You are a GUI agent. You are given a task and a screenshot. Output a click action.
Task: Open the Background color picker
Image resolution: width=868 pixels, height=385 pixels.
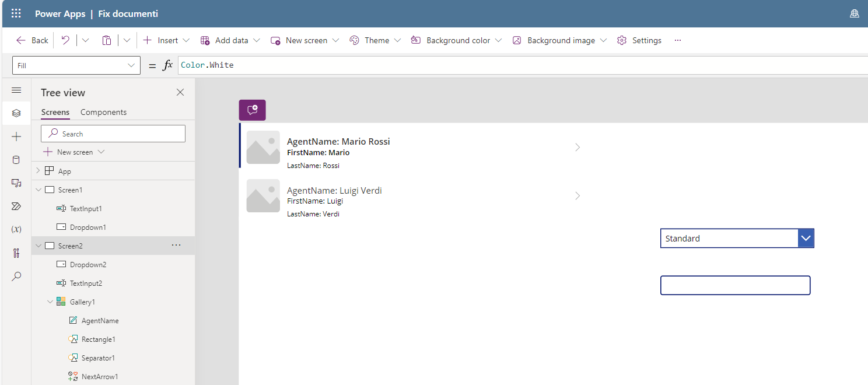pos(456,40)
